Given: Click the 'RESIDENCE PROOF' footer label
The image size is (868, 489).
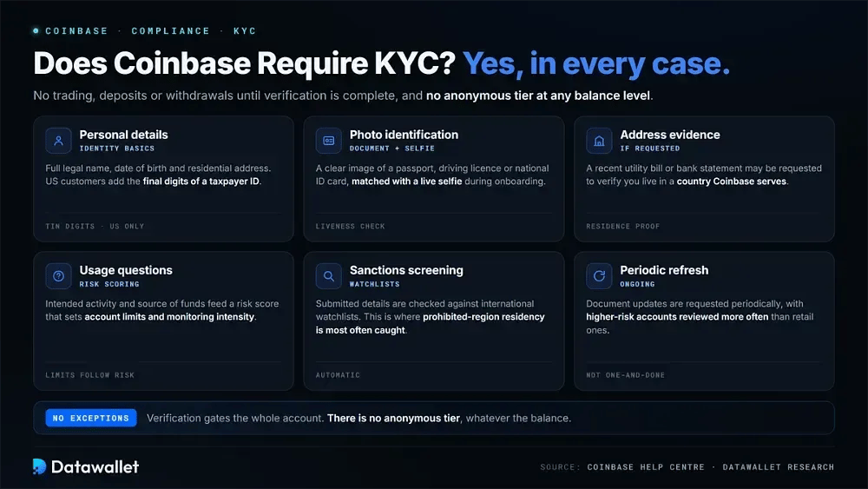Looking at the screenshot, I should tap(622, 226).
